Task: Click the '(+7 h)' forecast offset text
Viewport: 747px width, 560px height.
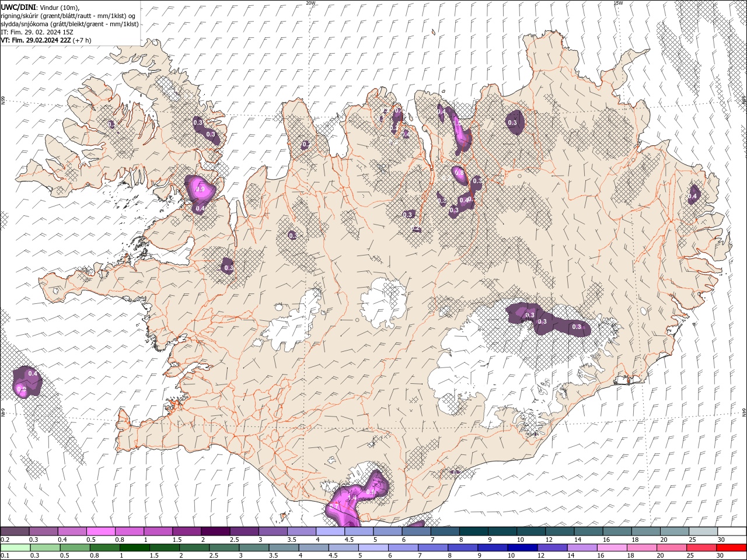Action: coord(82,40)
